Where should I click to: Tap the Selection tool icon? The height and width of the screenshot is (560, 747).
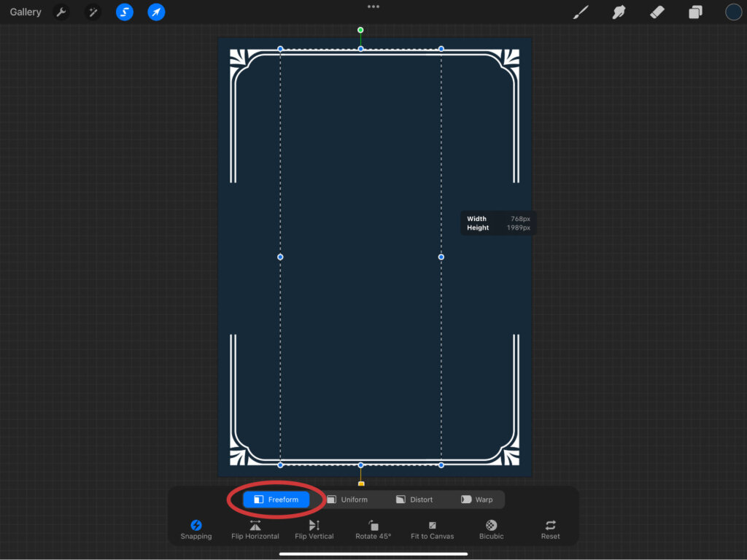(125, 12)
